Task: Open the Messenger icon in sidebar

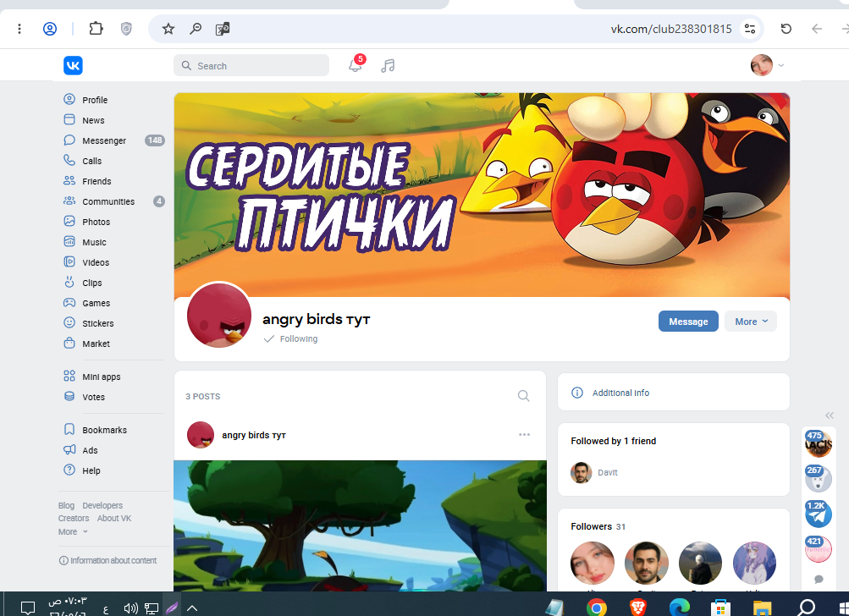Action: click(69, 140)
